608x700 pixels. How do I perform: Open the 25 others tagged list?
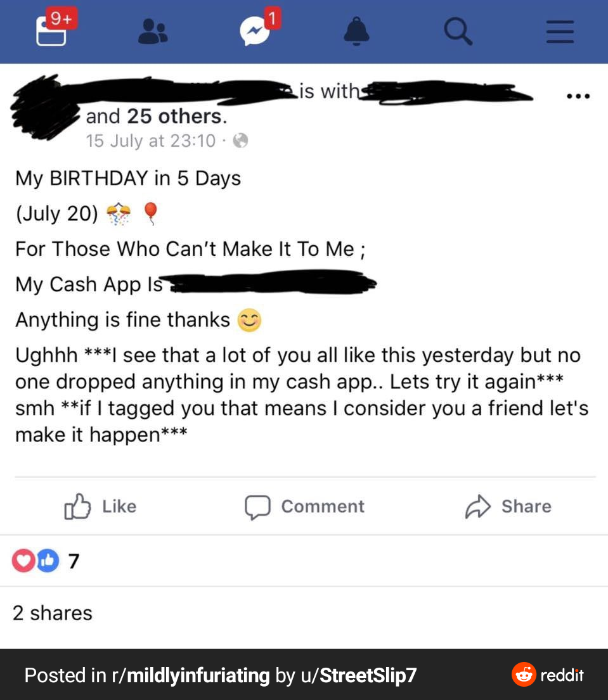click(x=174, y=117)
